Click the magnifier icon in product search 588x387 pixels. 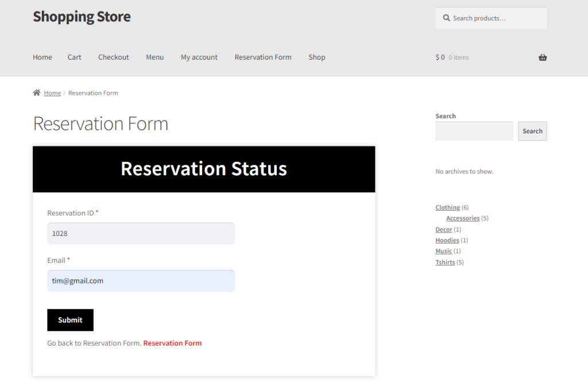point(446,18)
